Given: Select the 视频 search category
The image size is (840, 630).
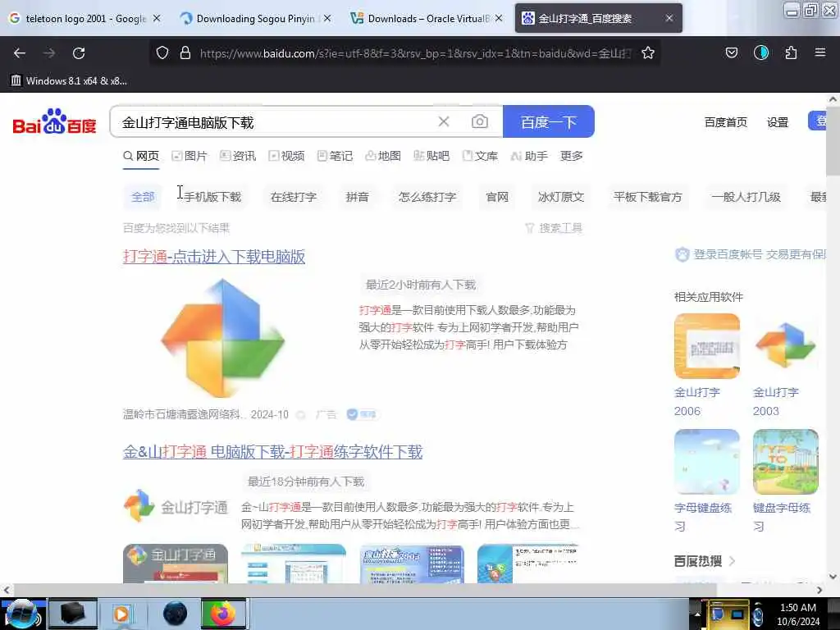Looking at the screenshot, I should click(x=286, y=156).
